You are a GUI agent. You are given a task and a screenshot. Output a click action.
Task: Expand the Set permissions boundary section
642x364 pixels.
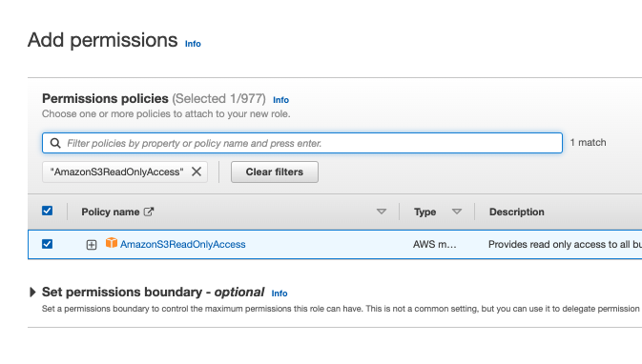pyautogui.click(x=32, y=292)
